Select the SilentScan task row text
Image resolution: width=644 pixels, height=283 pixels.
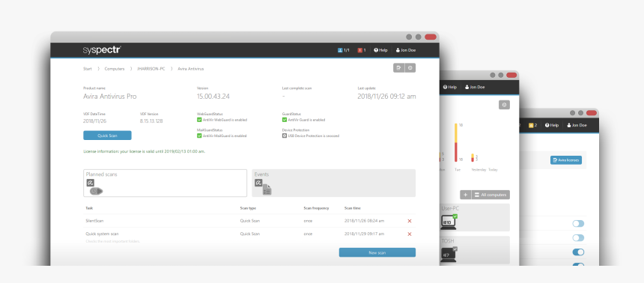(94, 221)
